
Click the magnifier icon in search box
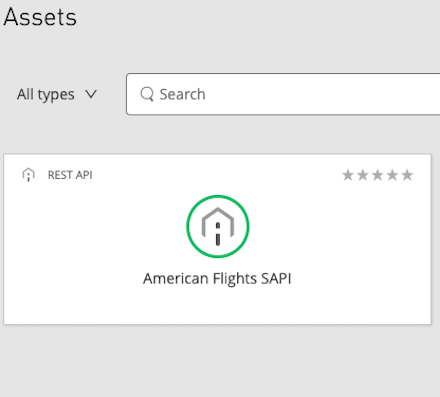pyautogui.click(x=147, y=94)
